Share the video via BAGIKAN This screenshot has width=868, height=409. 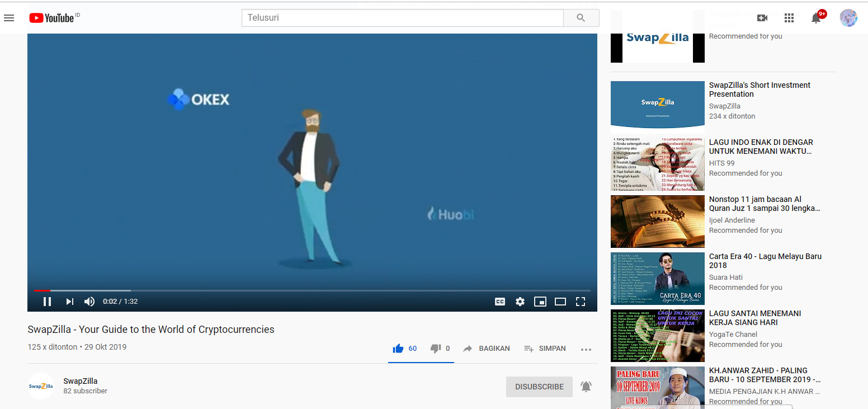click(487, 349)
